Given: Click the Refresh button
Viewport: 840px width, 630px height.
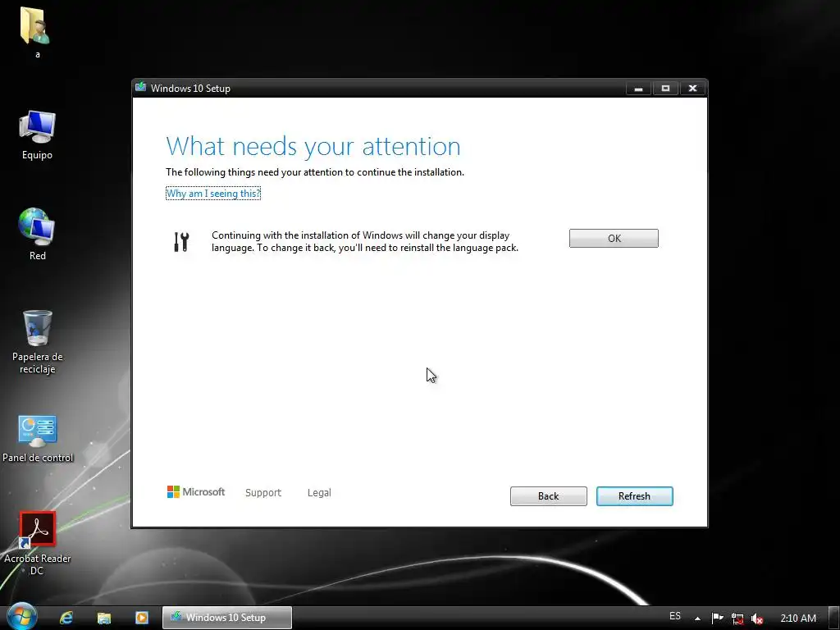Looking at the screenshot, I should (x=634, y=496).
